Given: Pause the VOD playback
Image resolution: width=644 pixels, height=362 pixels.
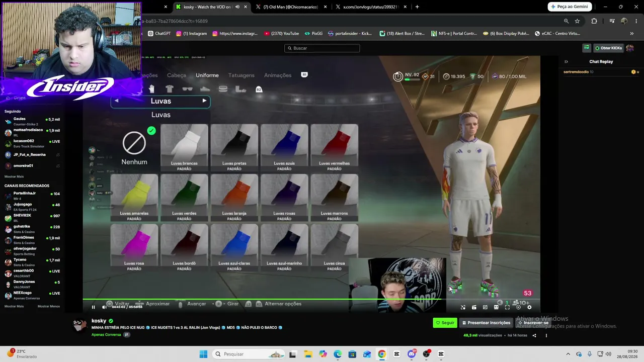Looking at the screenshot, I should click(93, 307).
